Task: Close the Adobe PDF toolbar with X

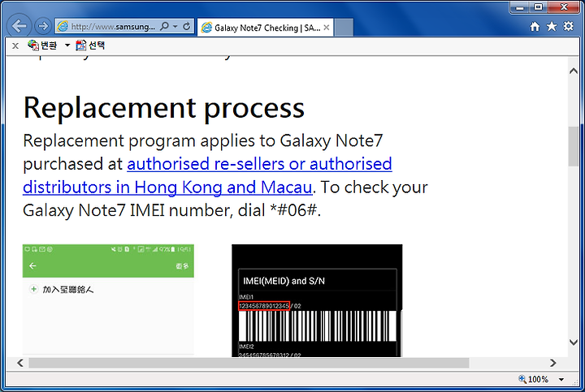Action: 15,45
